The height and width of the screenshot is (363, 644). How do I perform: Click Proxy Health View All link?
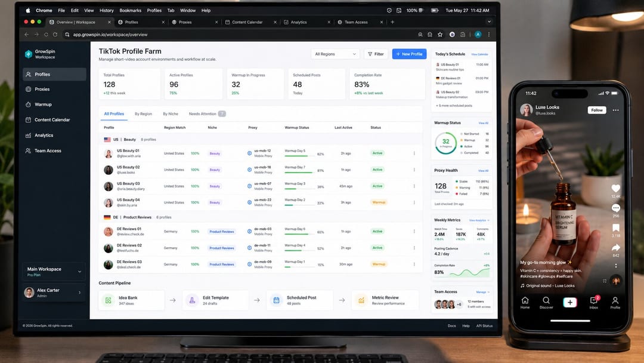coord(484,171)
